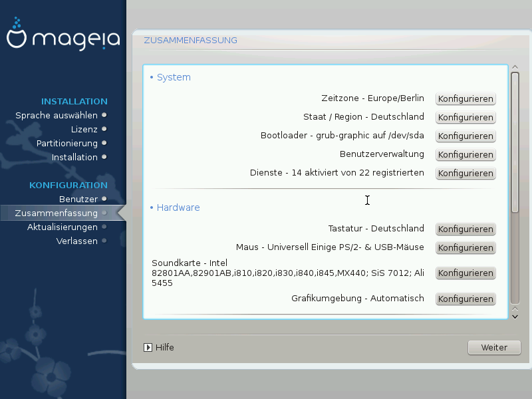Screen dimensions: 532x399
Task: Click scrollbar up arrow at top
Action: [x=515, y=67]
